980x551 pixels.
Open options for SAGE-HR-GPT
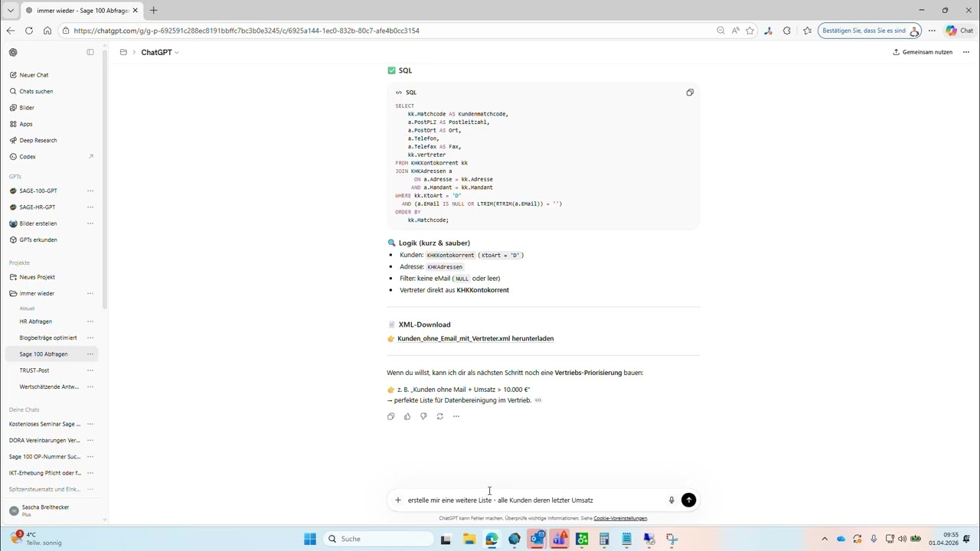[90, 207]
